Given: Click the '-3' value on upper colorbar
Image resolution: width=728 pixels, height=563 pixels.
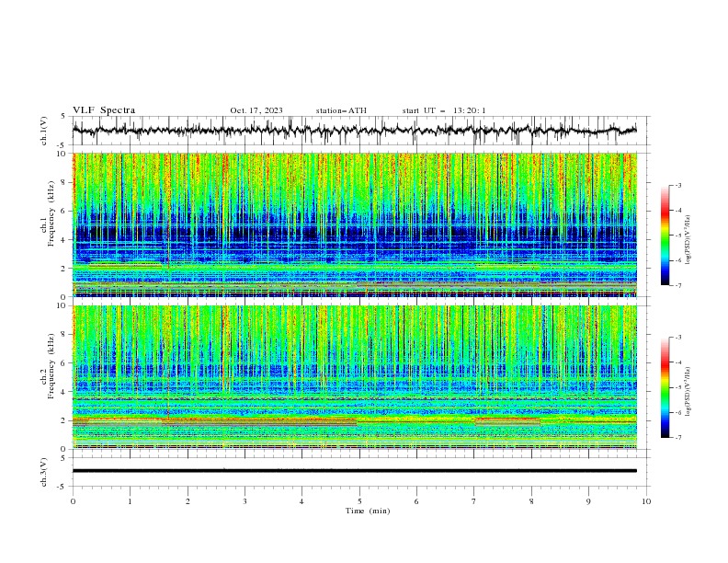Looking at the screenshot, I should coord(677,185).
